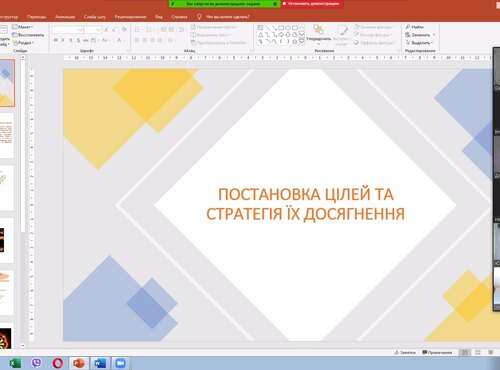Apply a bulleted list
This screenshot has width=500, height=370.
138,30
